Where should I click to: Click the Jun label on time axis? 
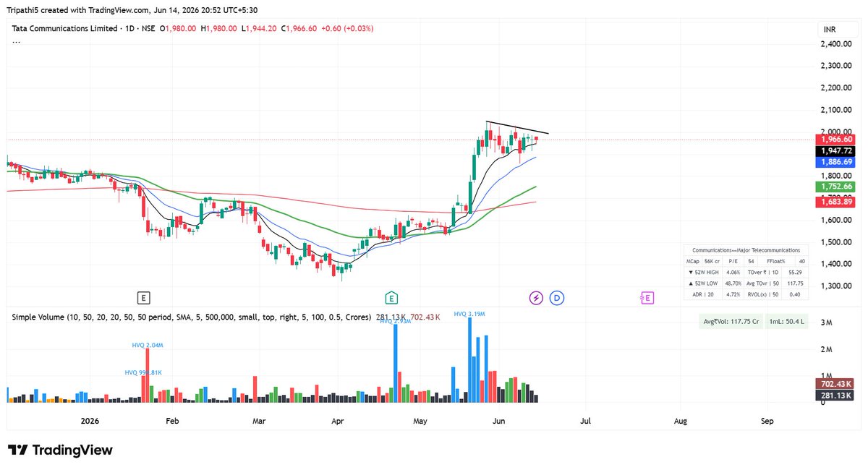point(498,420)
